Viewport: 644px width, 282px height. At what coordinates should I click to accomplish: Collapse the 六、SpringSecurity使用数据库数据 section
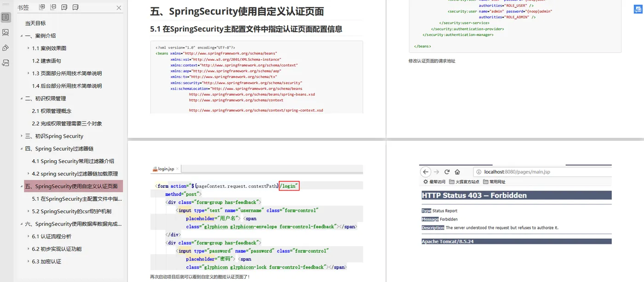coord(21,224)
